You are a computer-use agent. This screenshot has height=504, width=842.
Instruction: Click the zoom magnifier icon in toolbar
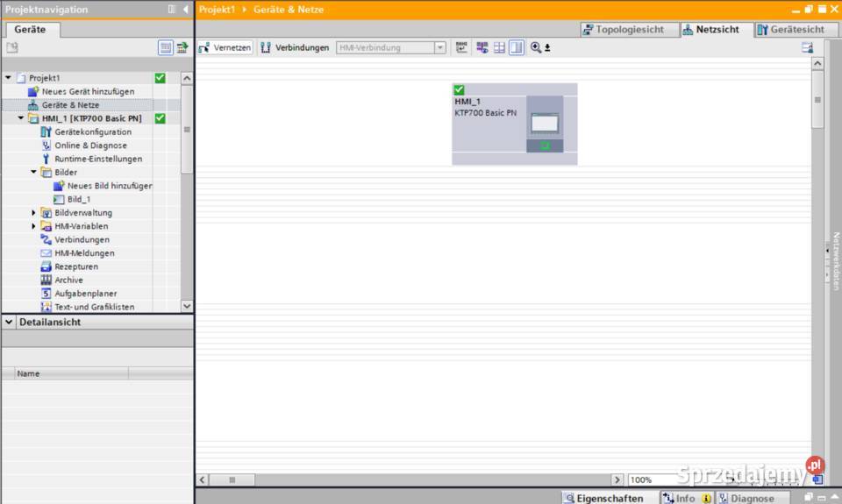536,48
